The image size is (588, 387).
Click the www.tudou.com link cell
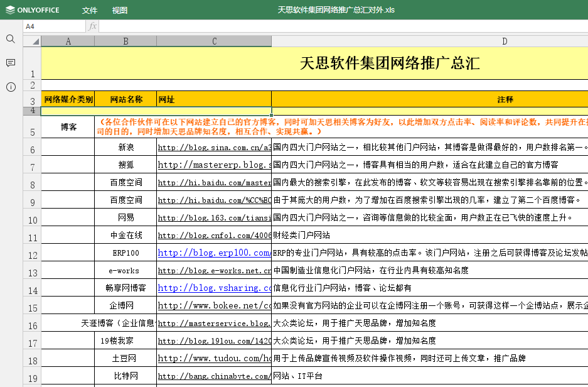214,358
